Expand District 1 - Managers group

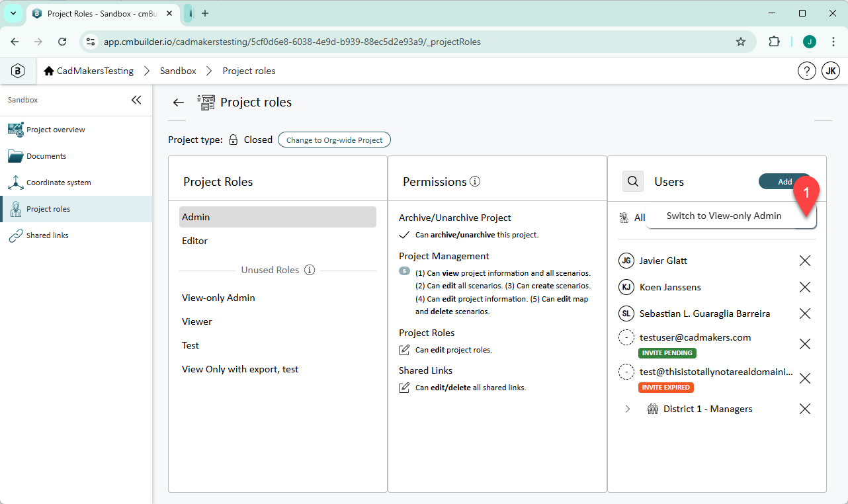point(628,409)
